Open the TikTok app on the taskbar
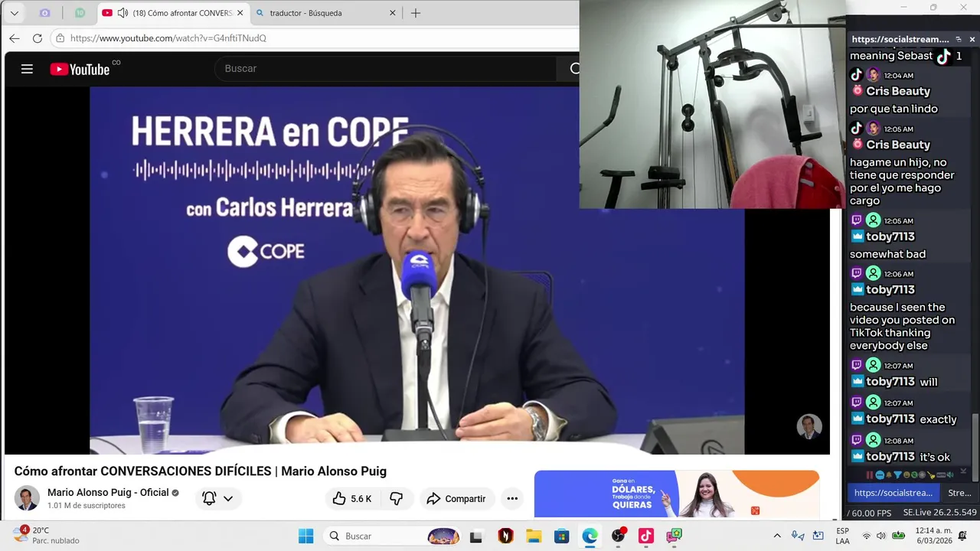This screenshot has height=551, width=980. point(646,536)
